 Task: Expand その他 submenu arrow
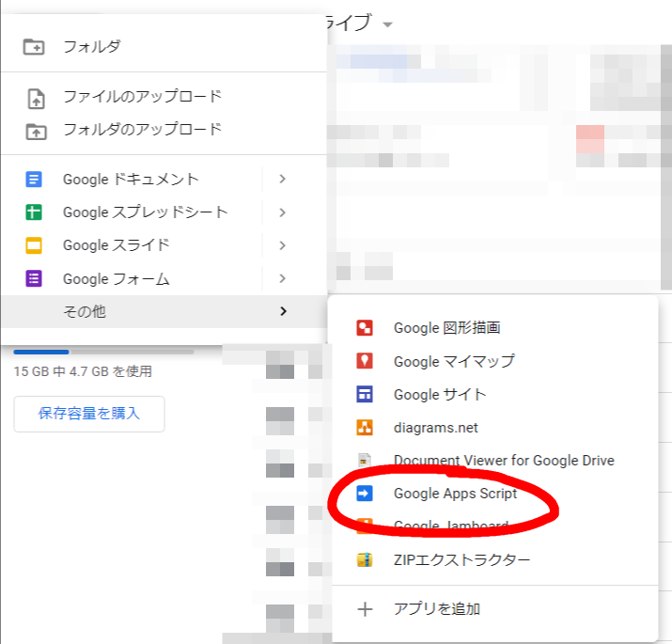(x=283, y=311)
